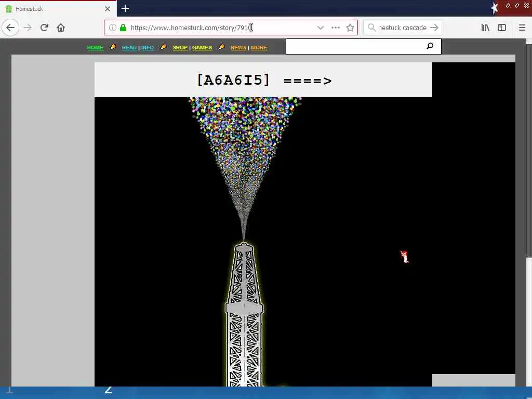Image resolution: width=532 pixels, height=399 pixels.
Task: Open page actions three-dot menu
Action: 336,28
